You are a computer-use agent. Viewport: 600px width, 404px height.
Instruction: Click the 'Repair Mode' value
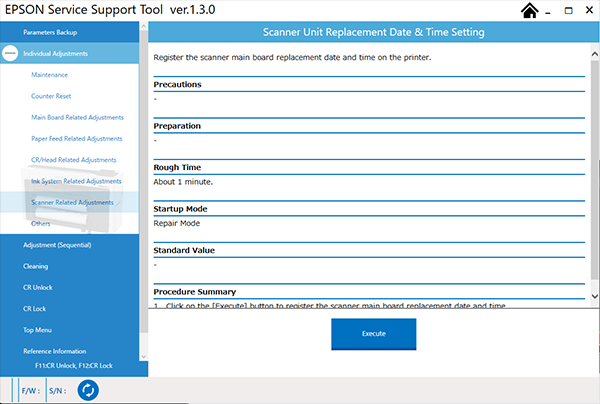click(176, 223)
